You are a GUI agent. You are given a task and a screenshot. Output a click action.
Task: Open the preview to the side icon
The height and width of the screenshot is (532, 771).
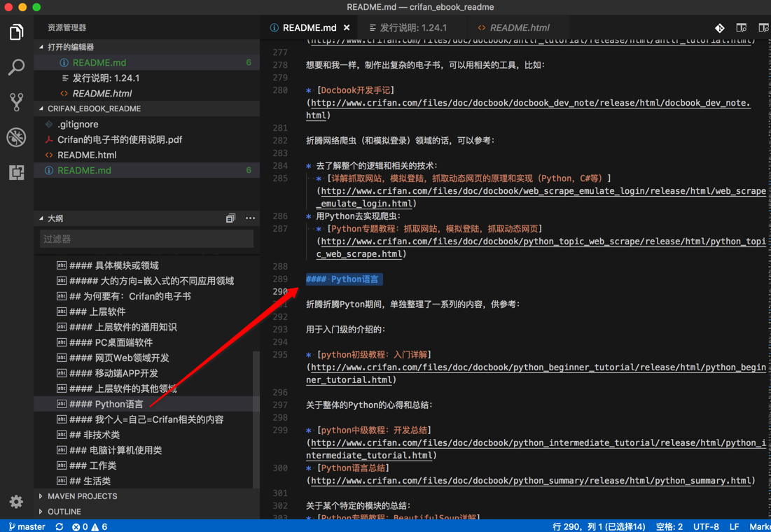pos(741,27)
